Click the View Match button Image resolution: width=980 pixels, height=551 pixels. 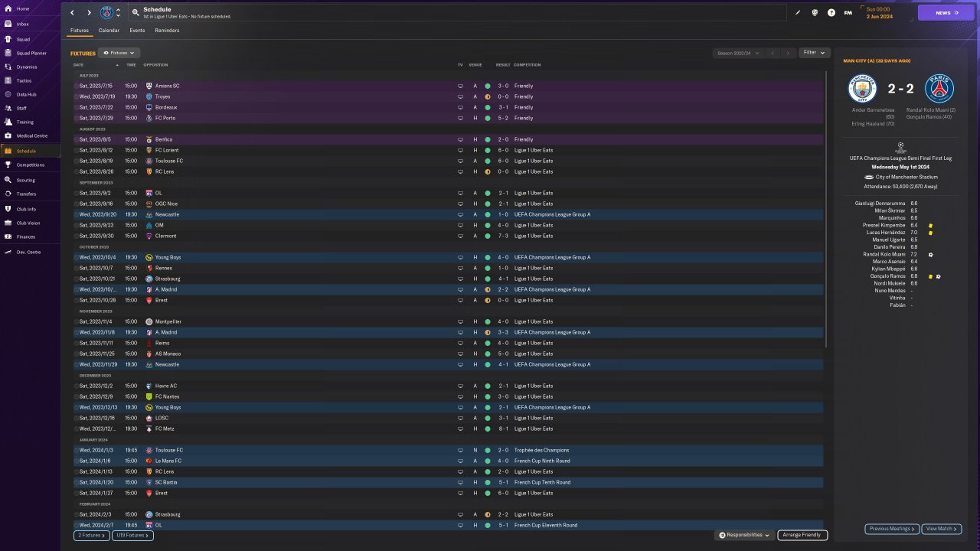pyautogui.click(x=942, y=529)
